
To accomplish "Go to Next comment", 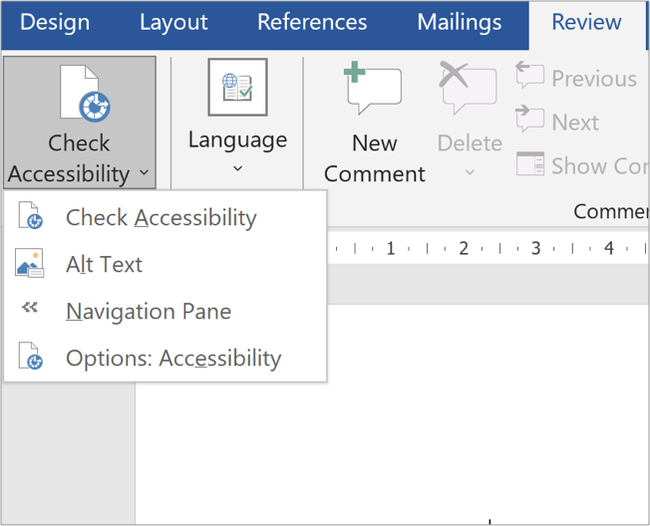I will click(x=558, y=121).
